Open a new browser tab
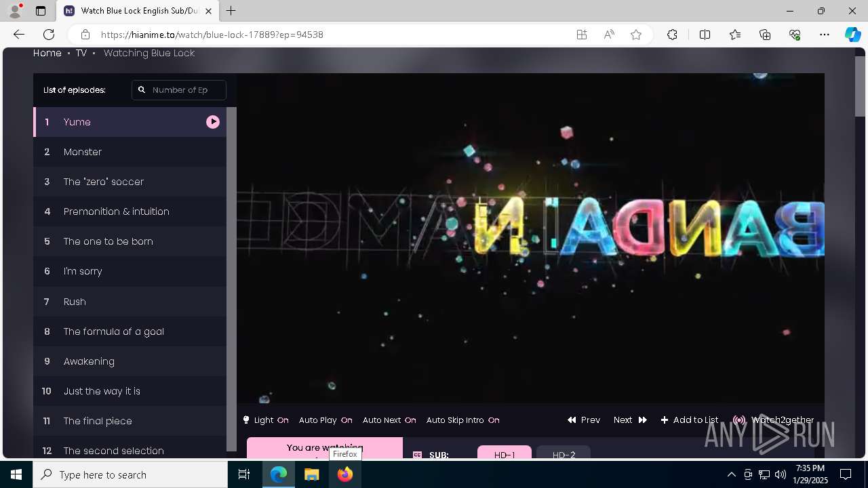The width and height of the screenshot is (868, 488). tap(231, 11)
